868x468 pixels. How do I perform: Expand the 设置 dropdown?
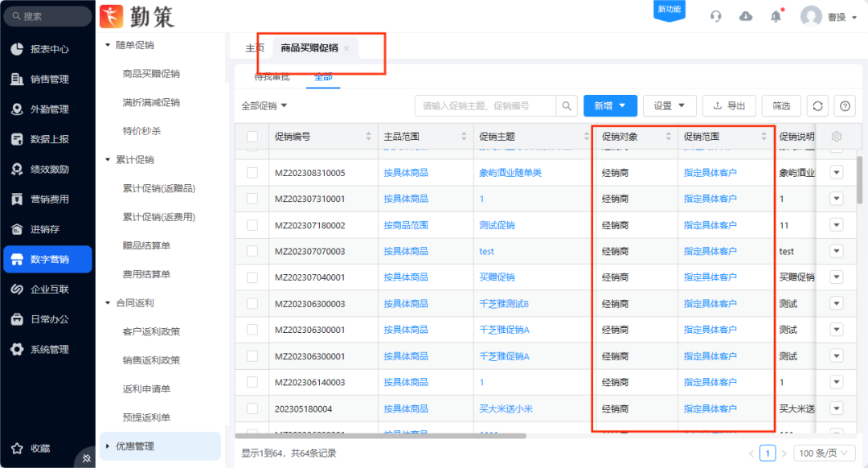pyautogui.click(x=669, y=105)
